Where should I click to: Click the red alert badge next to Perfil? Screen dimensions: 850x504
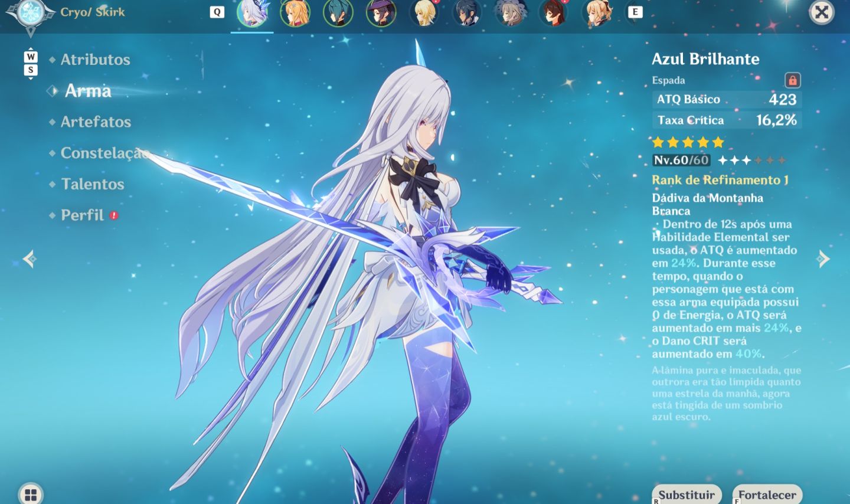[x=114, y=216]
